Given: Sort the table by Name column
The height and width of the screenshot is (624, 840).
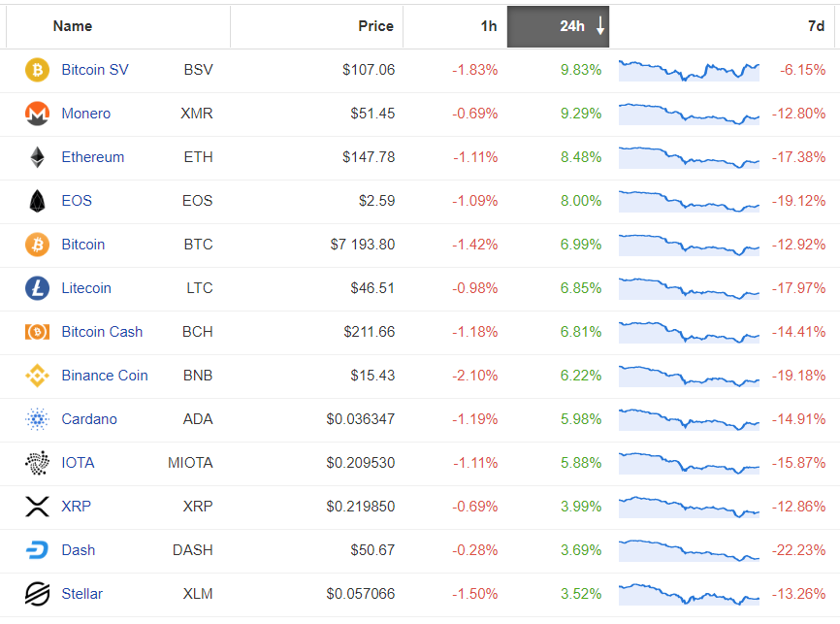Looking at the screenshot, I should [x=73, y=26].
